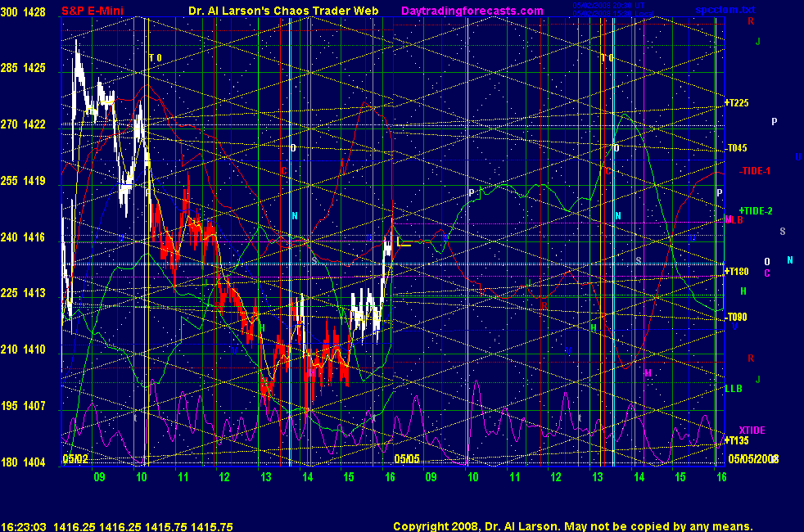
Task: Click the '05/02' session date inside chart
Action: (75, 458)
